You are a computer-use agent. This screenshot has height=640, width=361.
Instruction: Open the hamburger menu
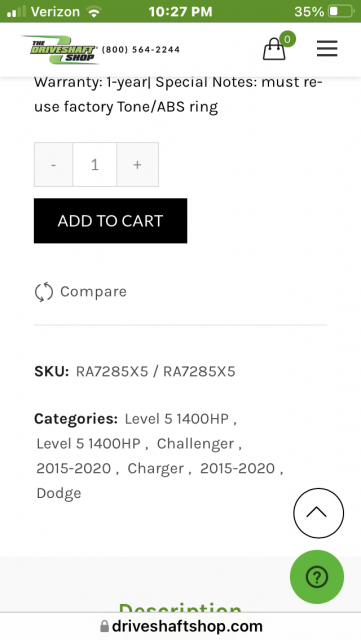coord(327,49)
